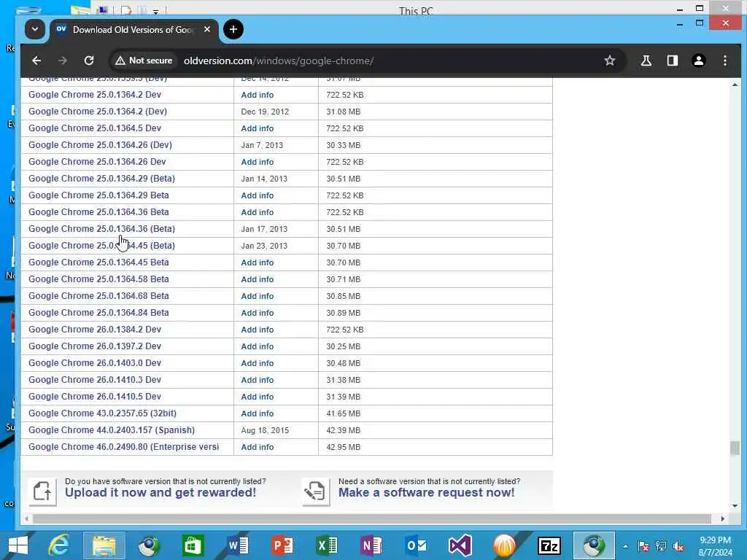
Task: Click Add info for Chrome 25.0.1364.5 Dev
Action: (x=258, y=128)
